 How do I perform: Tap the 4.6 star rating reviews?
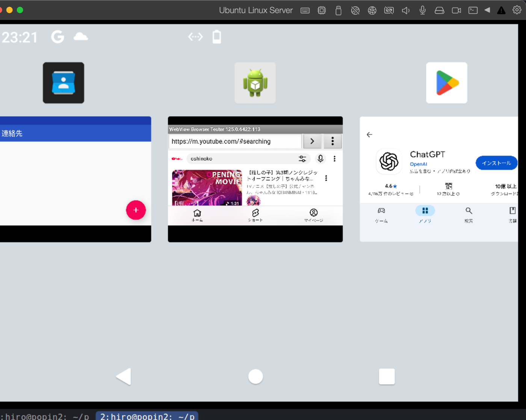coord(391,190)
